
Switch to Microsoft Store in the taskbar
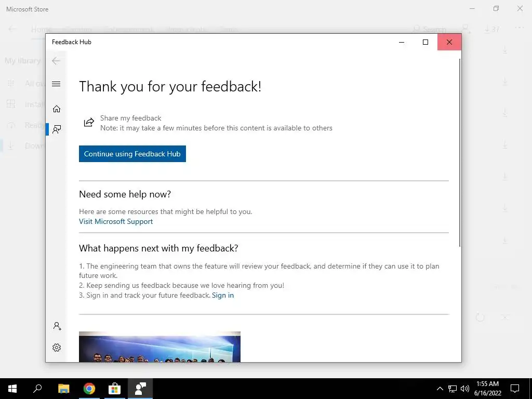(x=115, y=389)
